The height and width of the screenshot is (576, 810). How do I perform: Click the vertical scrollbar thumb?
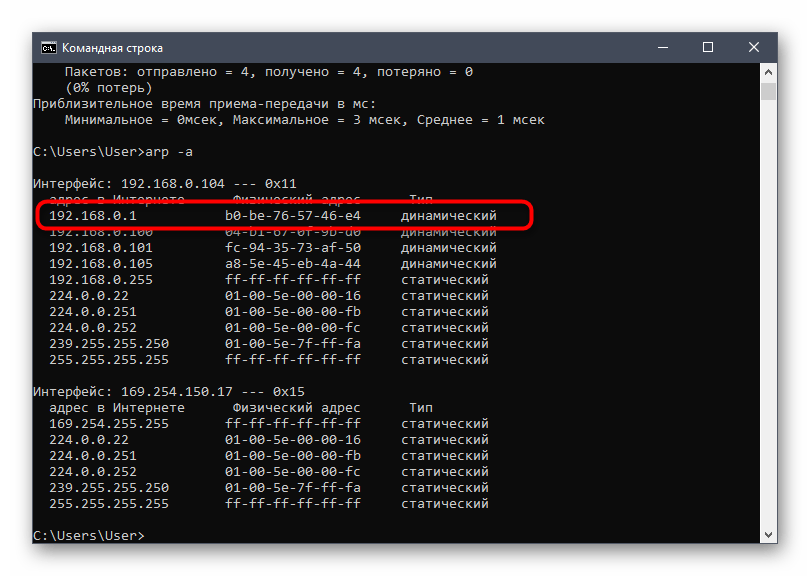768,92
